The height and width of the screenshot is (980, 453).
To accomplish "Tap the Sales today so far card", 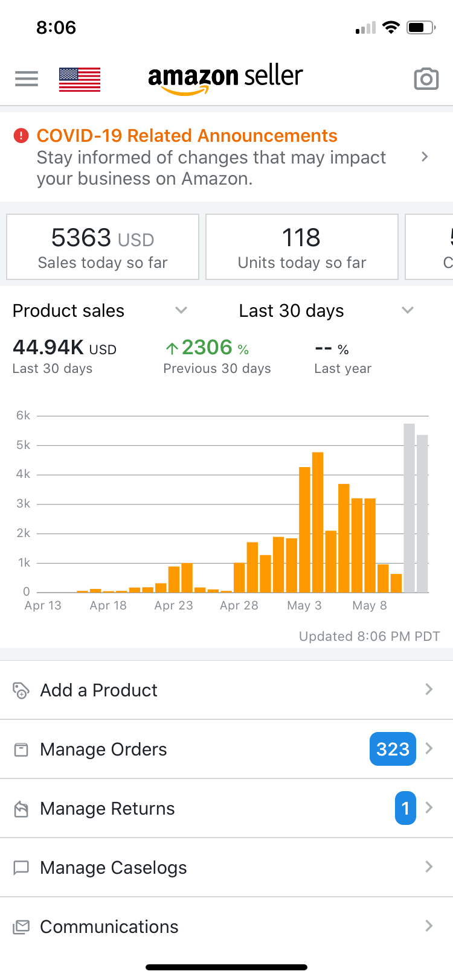I will 103,247.
